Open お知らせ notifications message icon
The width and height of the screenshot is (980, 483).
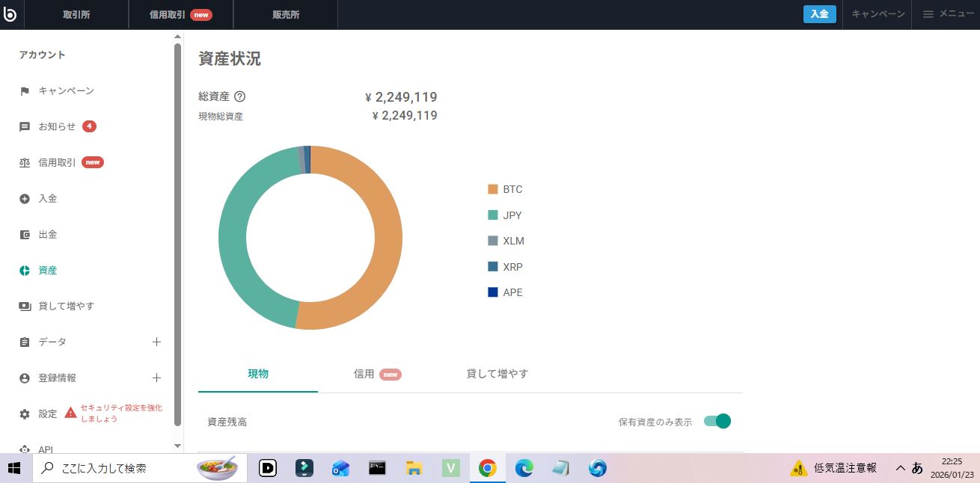(25, 127)
